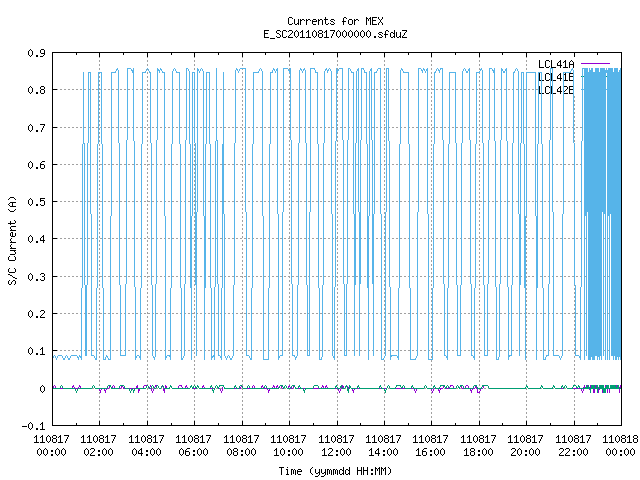Click the x-axis tick 110817 06:00
The image size is (640, 480).
[193, 445]
